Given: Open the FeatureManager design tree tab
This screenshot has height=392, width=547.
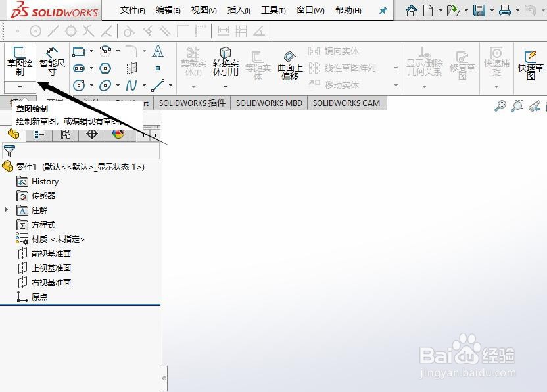Looking at the screenshot, I should (x=13, y=134).
